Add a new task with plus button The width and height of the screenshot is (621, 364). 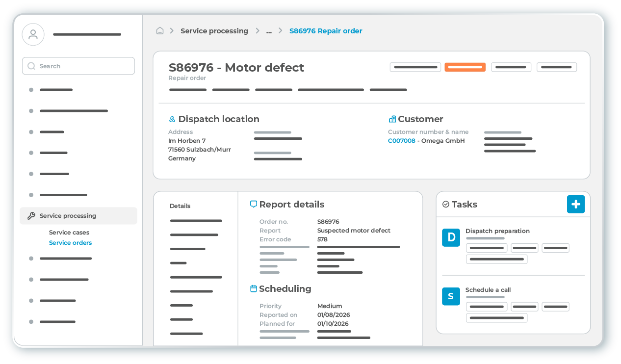tap(576, 204)
